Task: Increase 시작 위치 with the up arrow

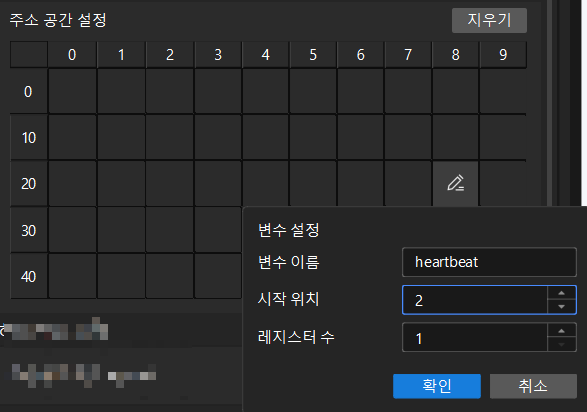Action: [x=562, y=293]
